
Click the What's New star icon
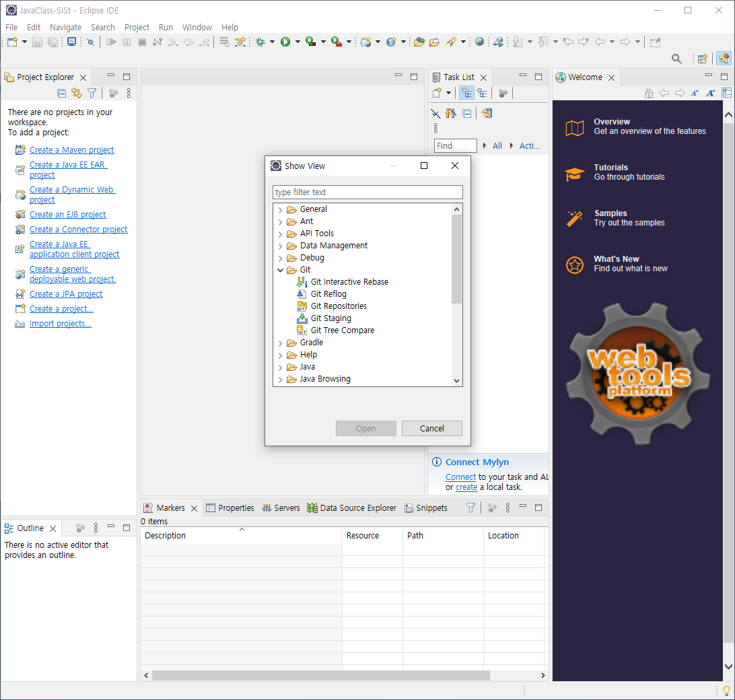pyautogui.click(x=575, y=265)
